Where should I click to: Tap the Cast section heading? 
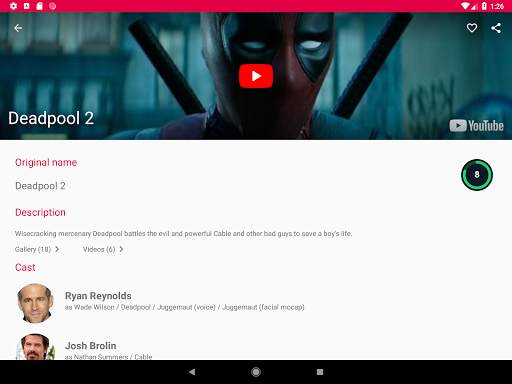25,267
